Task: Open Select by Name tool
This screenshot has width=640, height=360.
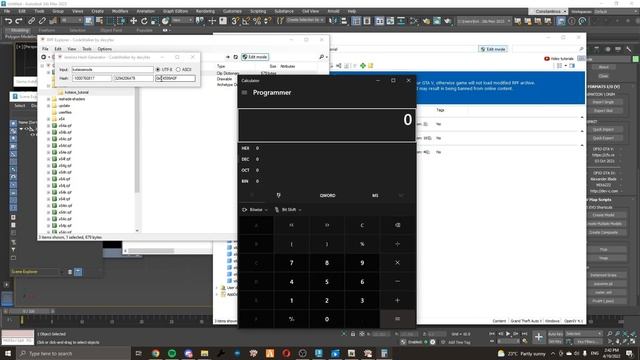Action: (x=99, y=20)
